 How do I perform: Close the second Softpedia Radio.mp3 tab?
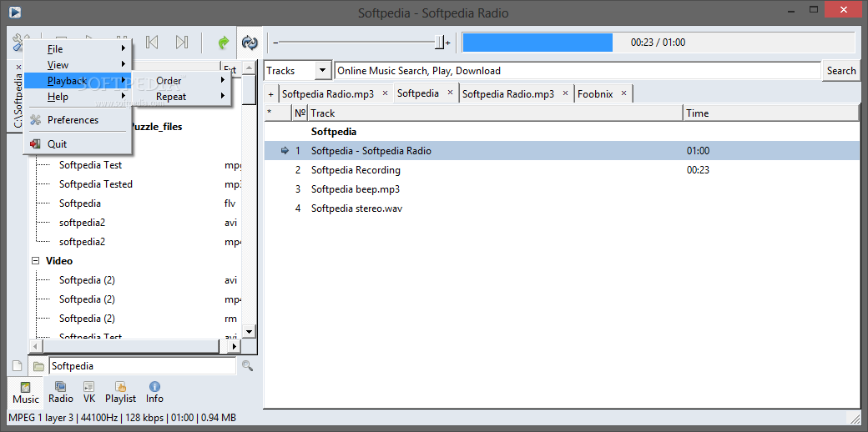point(565,93)
